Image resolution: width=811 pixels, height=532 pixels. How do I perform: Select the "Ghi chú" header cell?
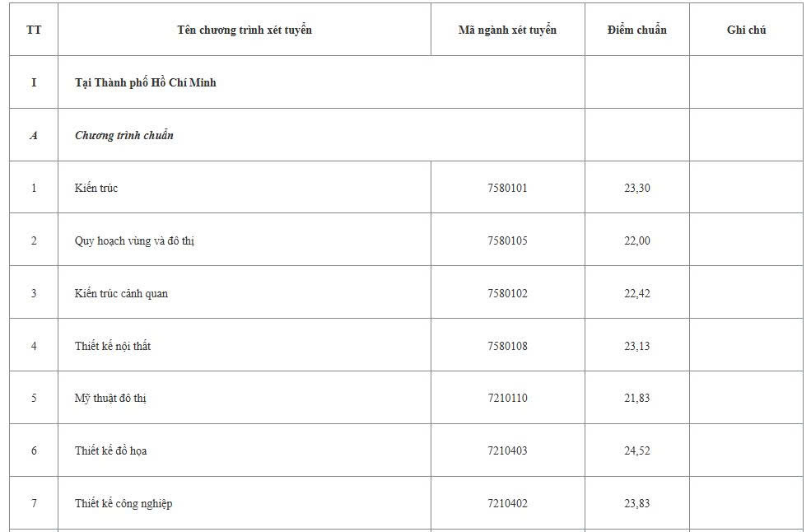pos(746,30)
